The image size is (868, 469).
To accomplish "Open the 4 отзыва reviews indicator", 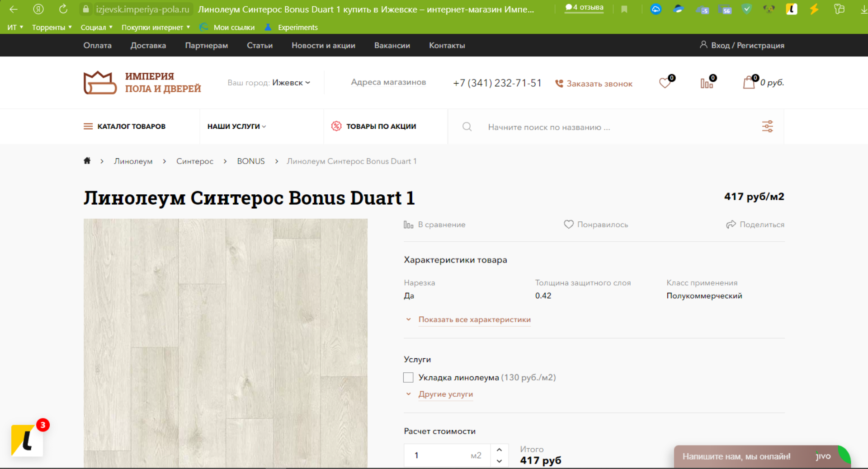I will coord(584,8).
